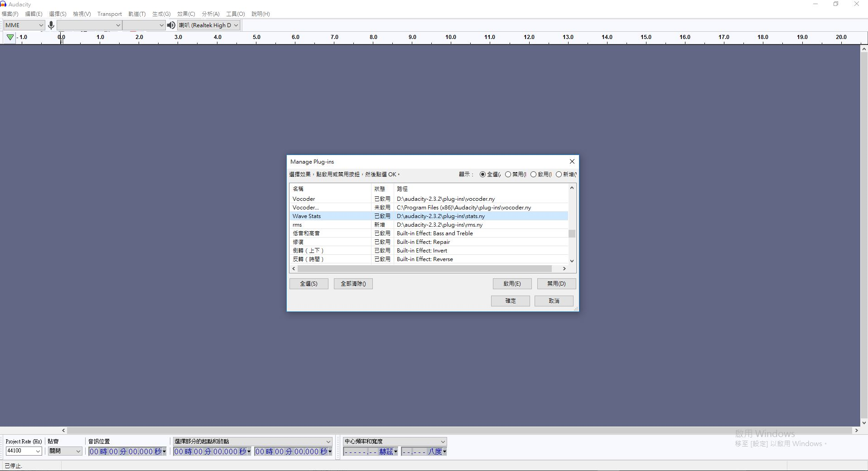Select the 全選 show-all radio button
868x471 pixels.
[x=482, y=175]
